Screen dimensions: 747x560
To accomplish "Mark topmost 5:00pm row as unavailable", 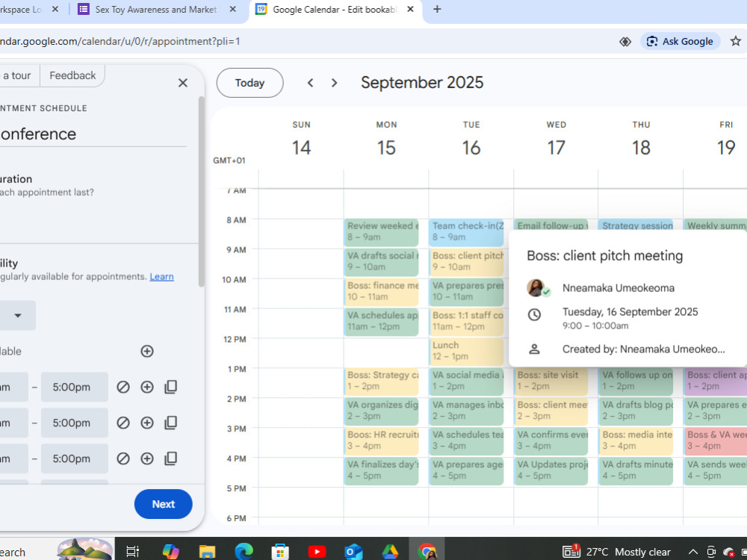I will tap(123, 387).
